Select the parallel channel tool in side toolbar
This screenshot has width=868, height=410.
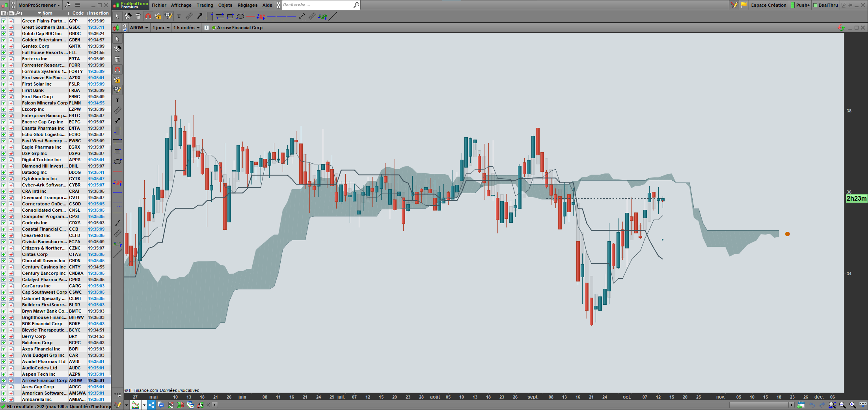pos(117,141)
